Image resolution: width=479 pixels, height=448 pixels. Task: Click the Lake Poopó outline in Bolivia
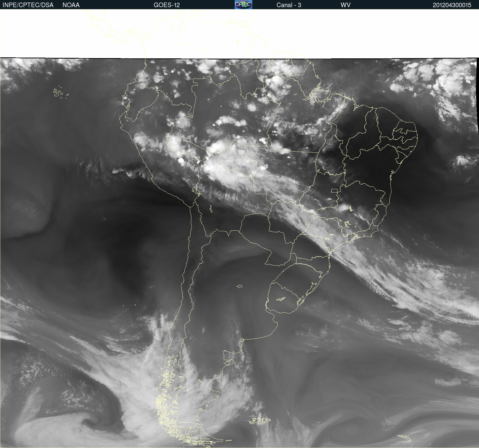(211, 209)
